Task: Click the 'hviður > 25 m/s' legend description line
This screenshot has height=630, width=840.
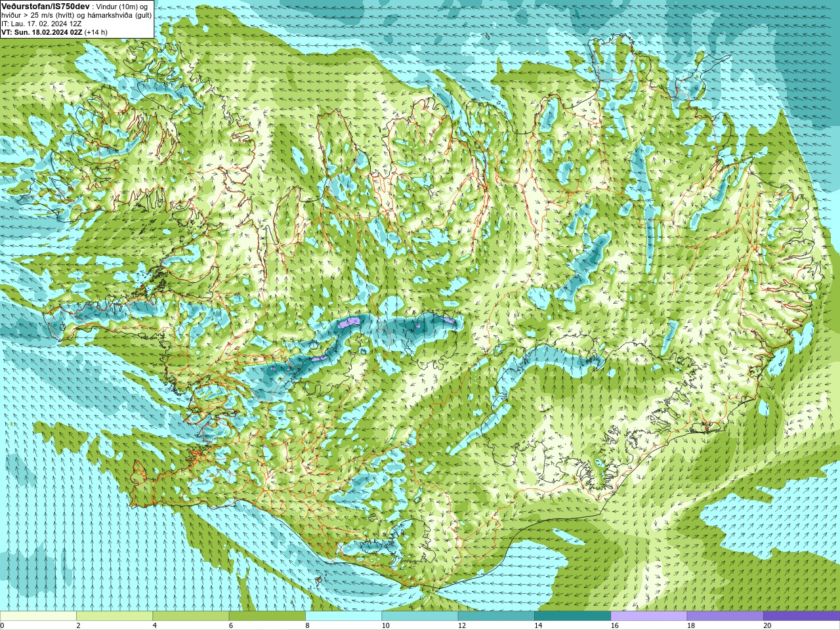Action: pyautogui.click(x=76, y=14)
